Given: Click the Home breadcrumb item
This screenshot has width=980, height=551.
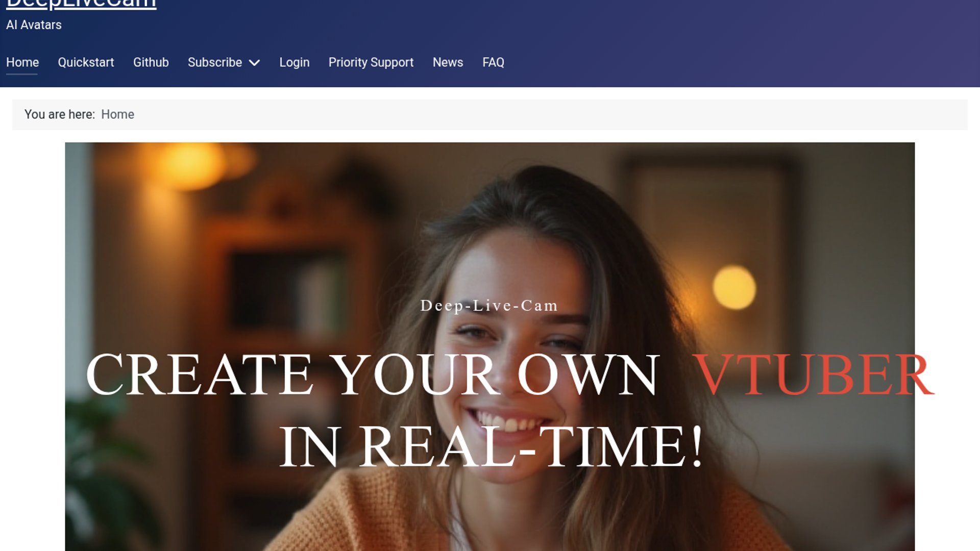Looking at the screenshot, I should 117,114.
